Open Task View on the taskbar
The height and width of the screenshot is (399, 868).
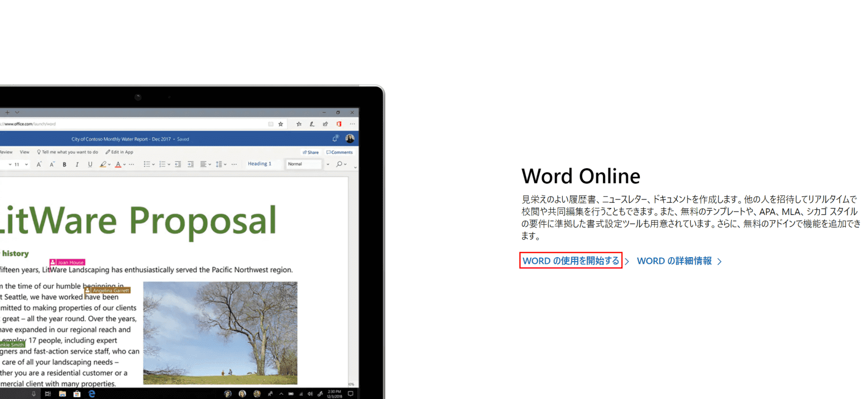click(47, 394)
